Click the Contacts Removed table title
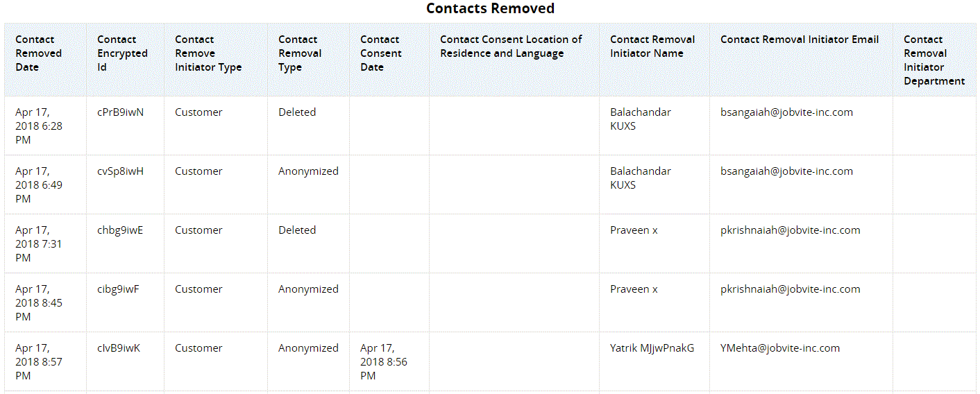Screen dimensions: 980x394 [490, 9]
